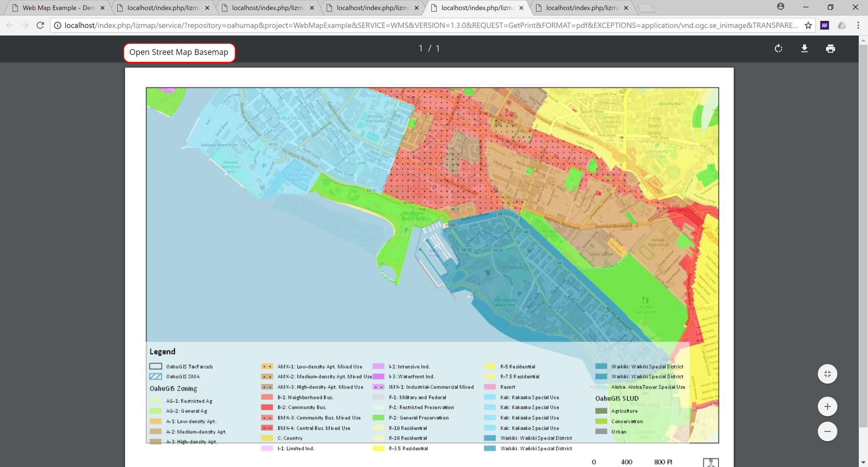This screenshot has height=467, width=868.
Task: Zoom out of the PDF
Action: pos(827,432)
